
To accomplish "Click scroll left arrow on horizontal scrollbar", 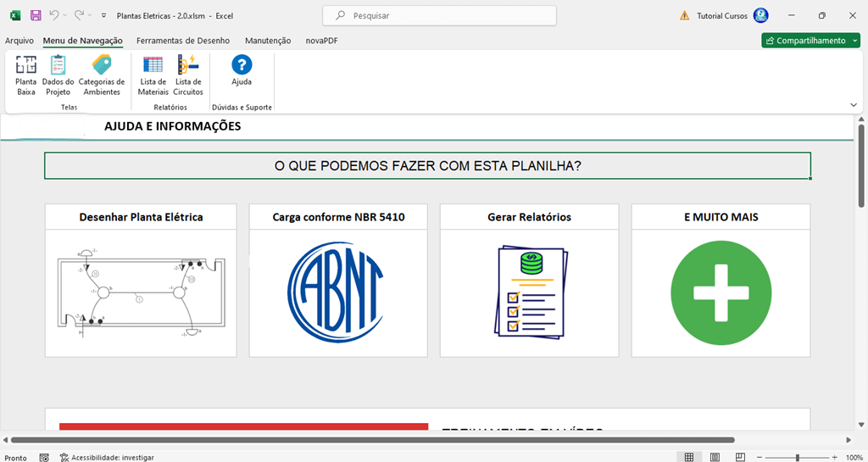I will point(5,441).
